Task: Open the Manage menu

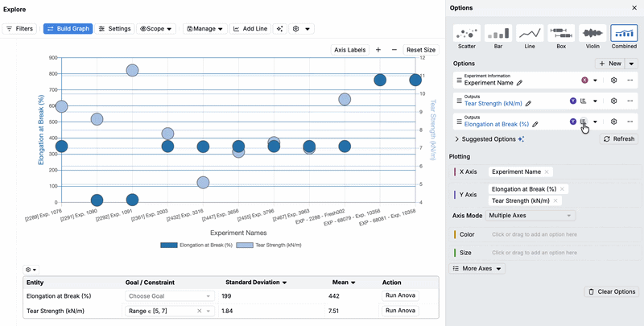Action: 204,28
